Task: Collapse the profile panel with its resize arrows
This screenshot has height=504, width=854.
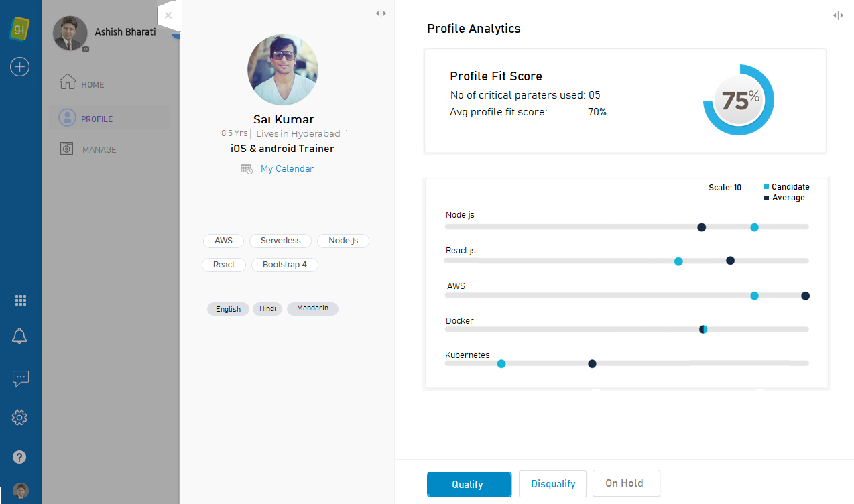Action: (x=381, y=13)
